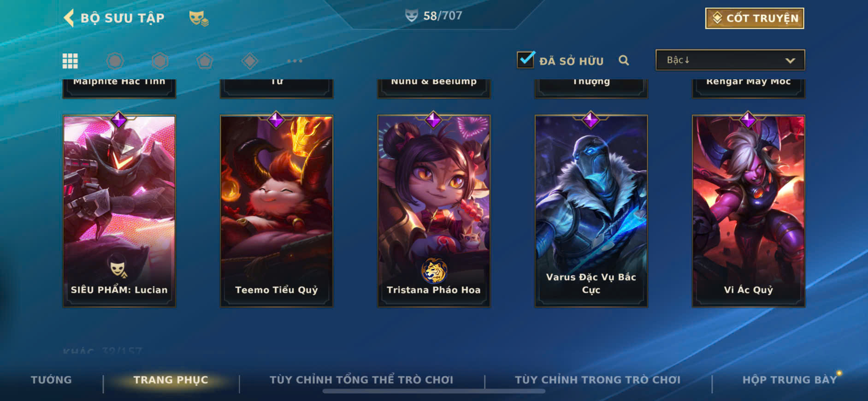Open the Tùy Chỉnh Trong Trò Chơi tab
The image size is (868, 401).
597,380
